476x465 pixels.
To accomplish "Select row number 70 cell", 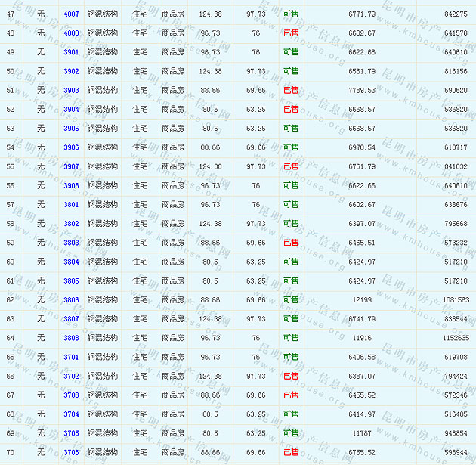I will point(11,452).
